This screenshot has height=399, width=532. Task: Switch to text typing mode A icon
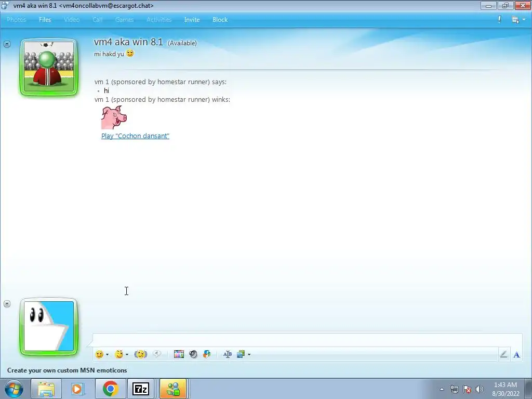(517, 354)
